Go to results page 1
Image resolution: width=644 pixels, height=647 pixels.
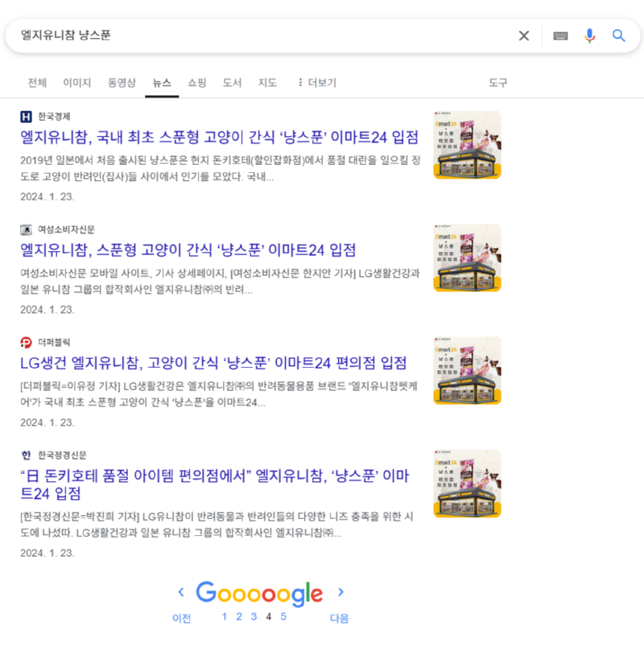coord(224,616)
